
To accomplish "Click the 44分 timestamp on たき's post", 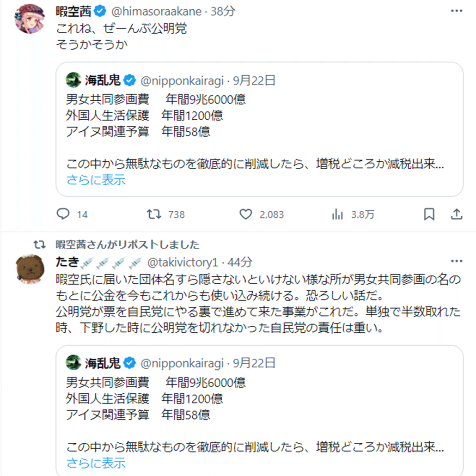I will tap(240, 262).
